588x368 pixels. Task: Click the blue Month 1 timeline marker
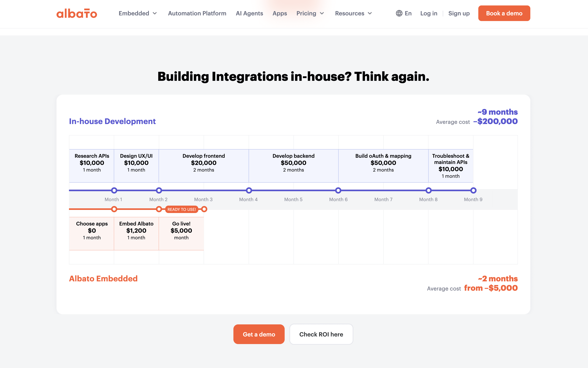[x=114, y=190]
